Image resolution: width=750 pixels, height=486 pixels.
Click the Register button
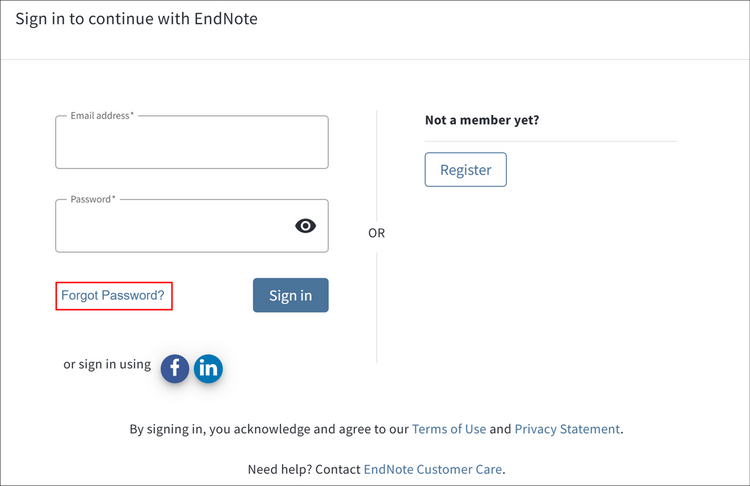tap(465, 170)
